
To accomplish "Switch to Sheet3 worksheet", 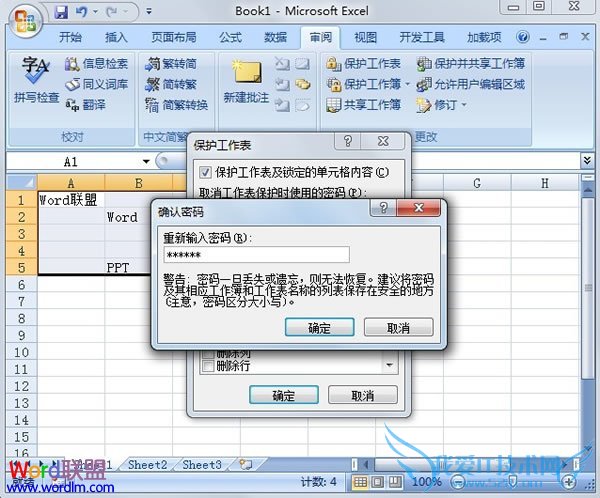I will 202,465.
